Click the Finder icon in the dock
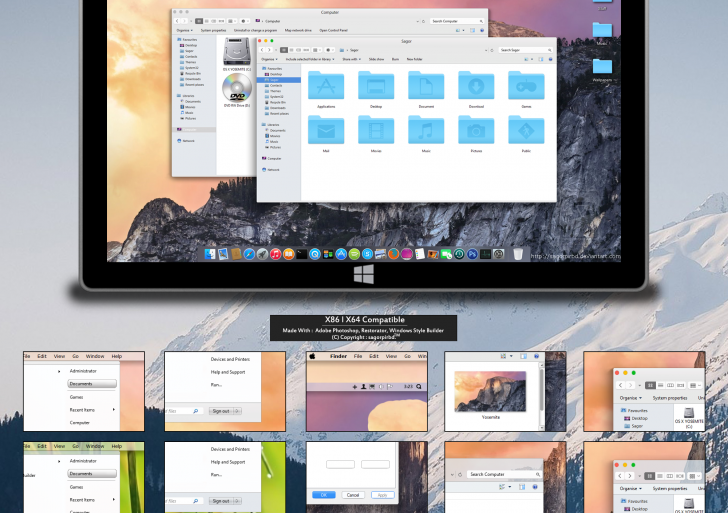 (x=211, y=254)
